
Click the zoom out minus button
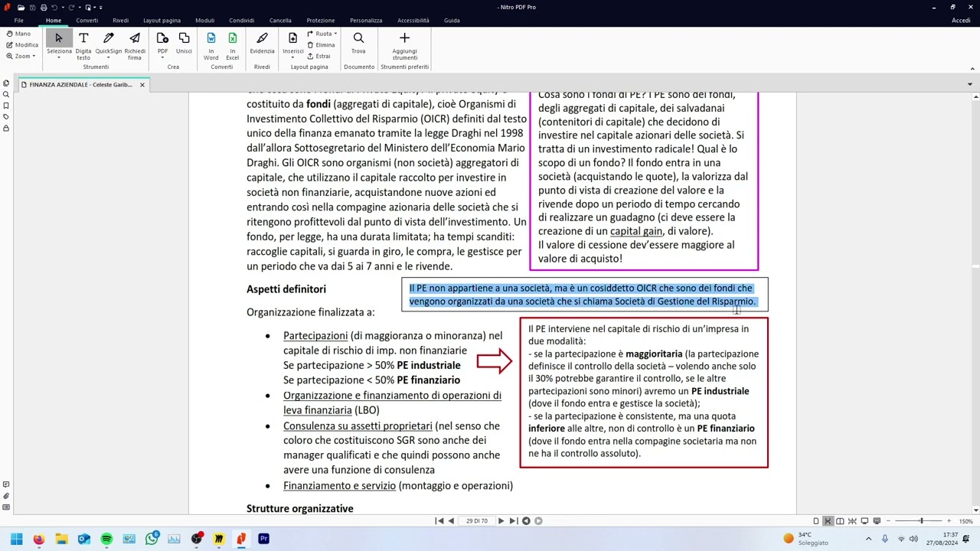889,521
